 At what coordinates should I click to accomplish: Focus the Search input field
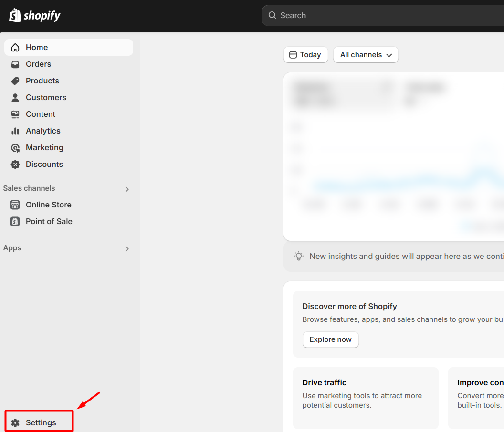[383, 15]
